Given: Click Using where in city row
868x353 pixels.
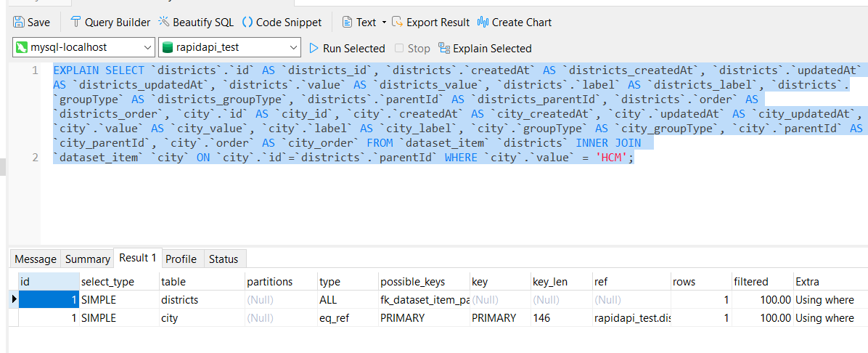Looking at the screenshot, I should (830, 318).
